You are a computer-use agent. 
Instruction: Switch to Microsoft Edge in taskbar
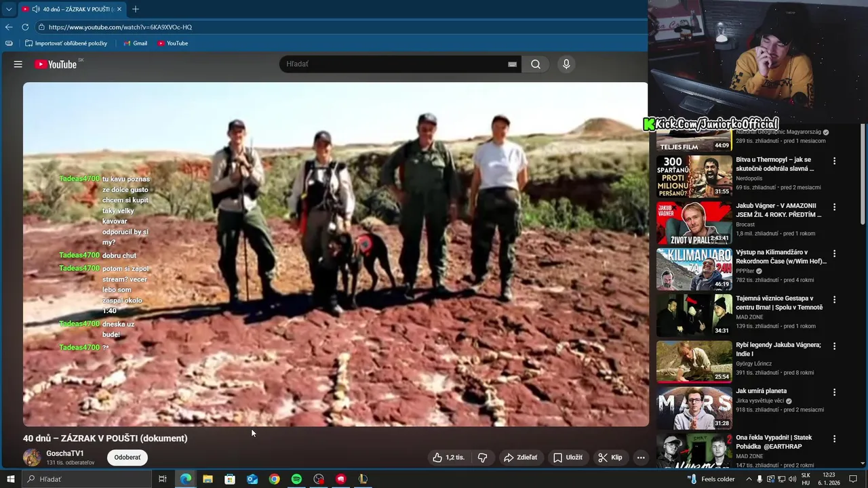tap(185, 479)
